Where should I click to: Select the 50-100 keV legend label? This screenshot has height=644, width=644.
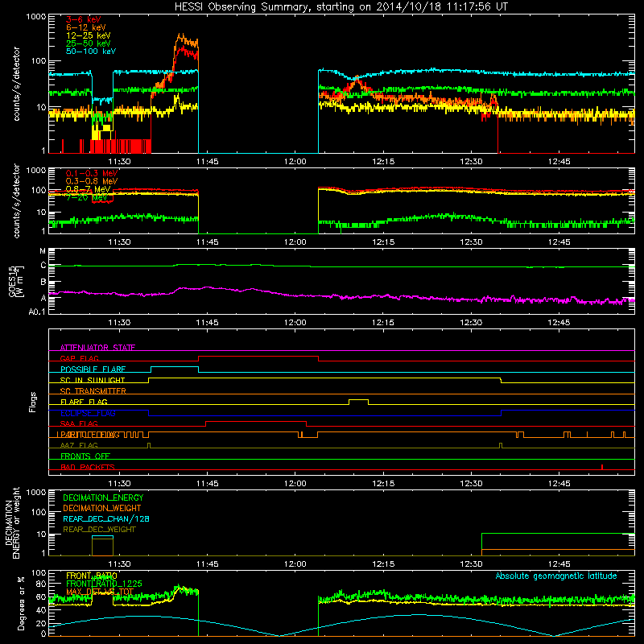click(91, 52)
